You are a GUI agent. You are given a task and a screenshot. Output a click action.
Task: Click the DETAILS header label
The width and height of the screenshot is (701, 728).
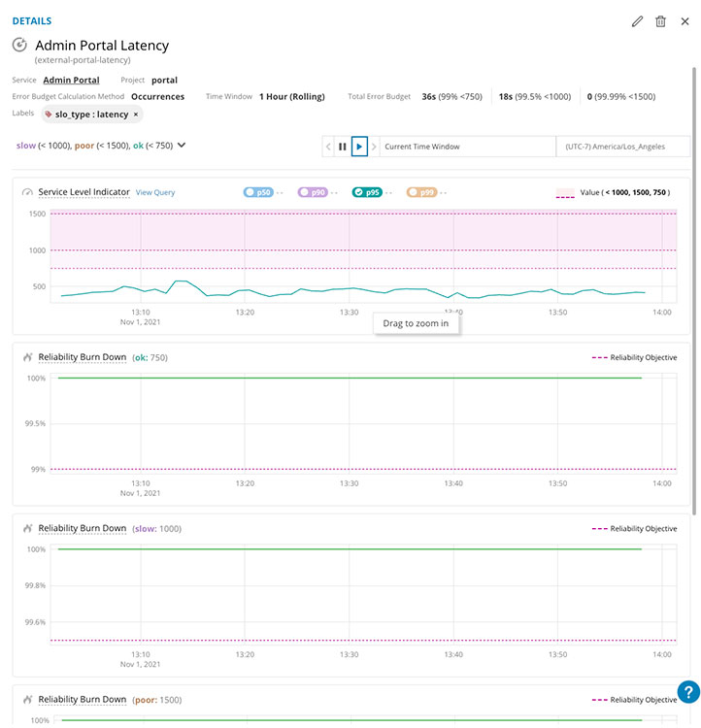click(x=32, y=21)
